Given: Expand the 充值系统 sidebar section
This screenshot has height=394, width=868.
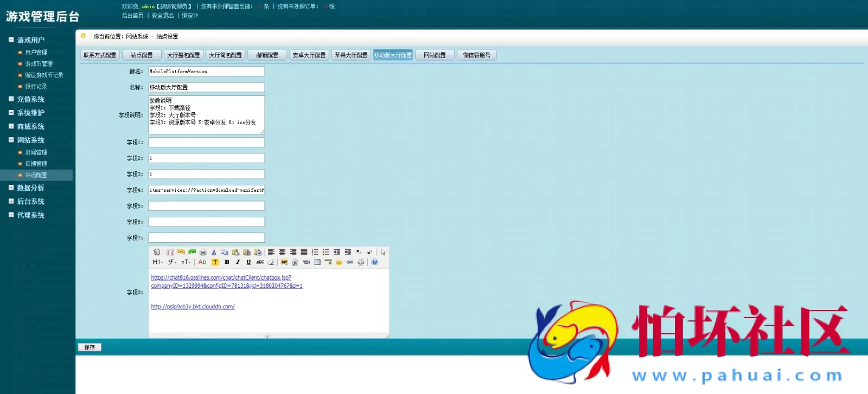Looking at the screenshot, I should (30, 99).
